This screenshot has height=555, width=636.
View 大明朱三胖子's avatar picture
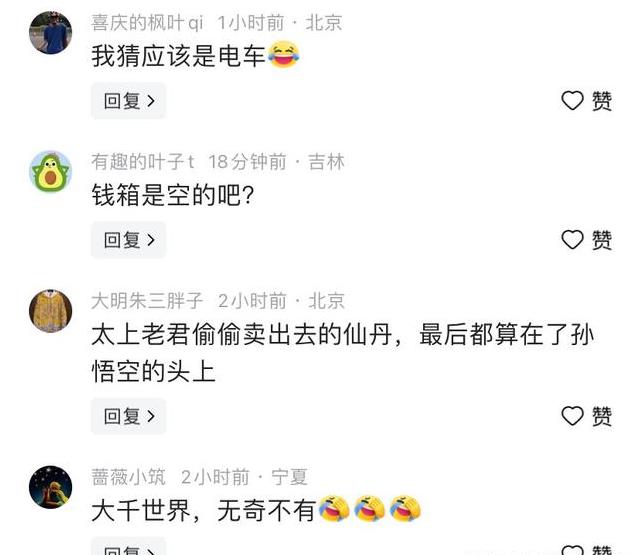point(51,311)
